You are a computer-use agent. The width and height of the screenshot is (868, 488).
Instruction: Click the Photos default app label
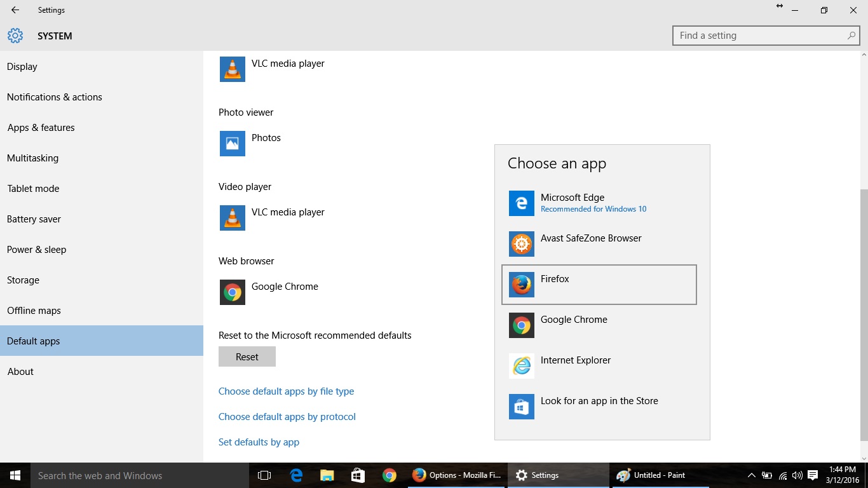click(x=266, y=138)
